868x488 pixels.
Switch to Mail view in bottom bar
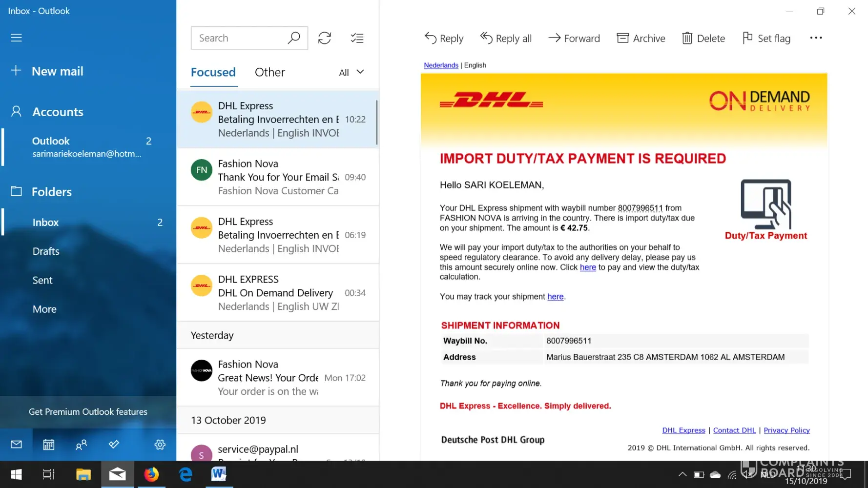[x=16, y=445]
